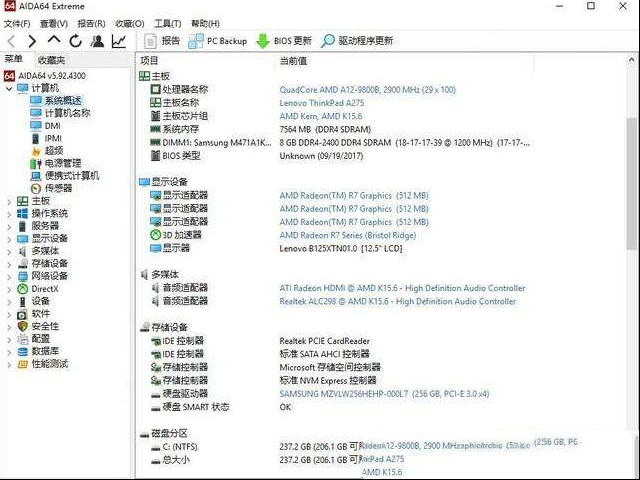Expand the 性能测试 tree node
The width and height of the screenshot is (640, 480).
tap(9, 364)
